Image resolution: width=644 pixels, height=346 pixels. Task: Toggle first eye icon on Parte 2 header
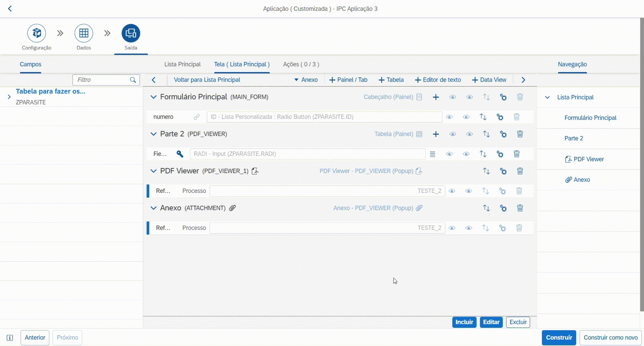[x=452, y=134]
